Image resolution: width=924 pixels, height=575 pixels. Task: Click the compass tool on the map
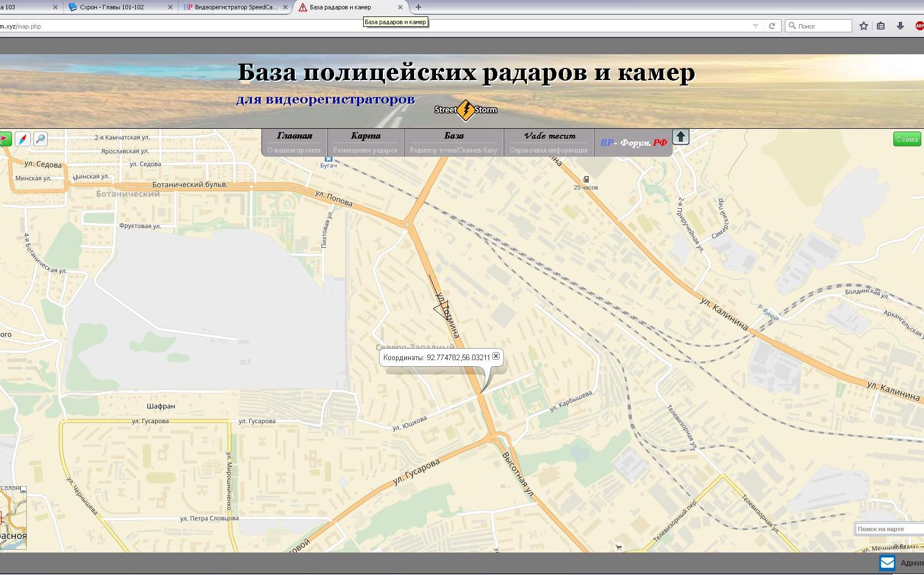coord(23,139)
